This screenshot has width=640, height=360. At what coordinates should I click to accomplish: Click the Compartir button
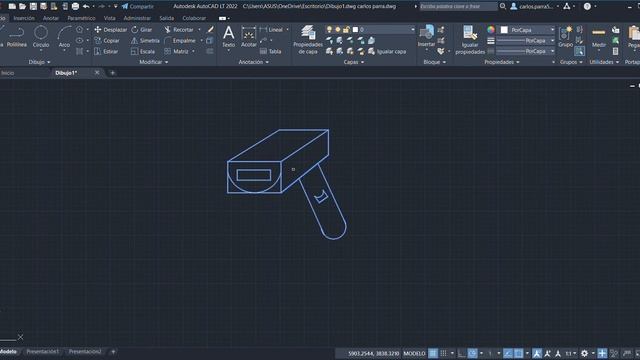[x=138, y=7]
